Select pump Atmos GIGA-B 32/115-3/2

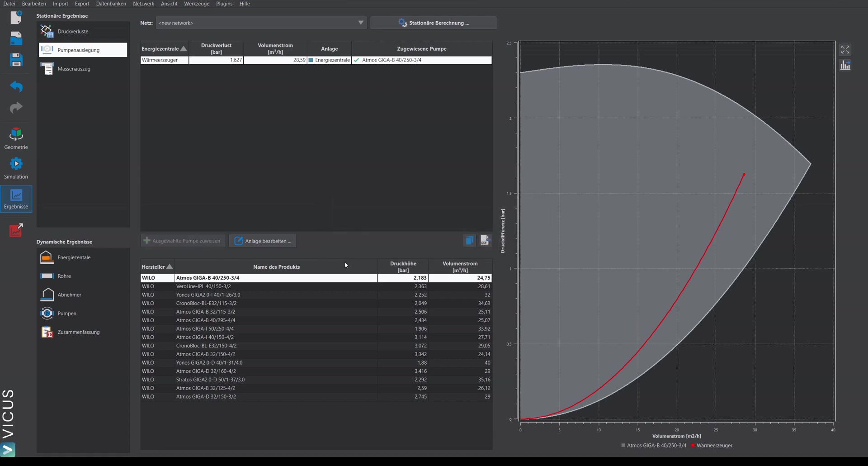pyautogui.click(x=316, y=312)
